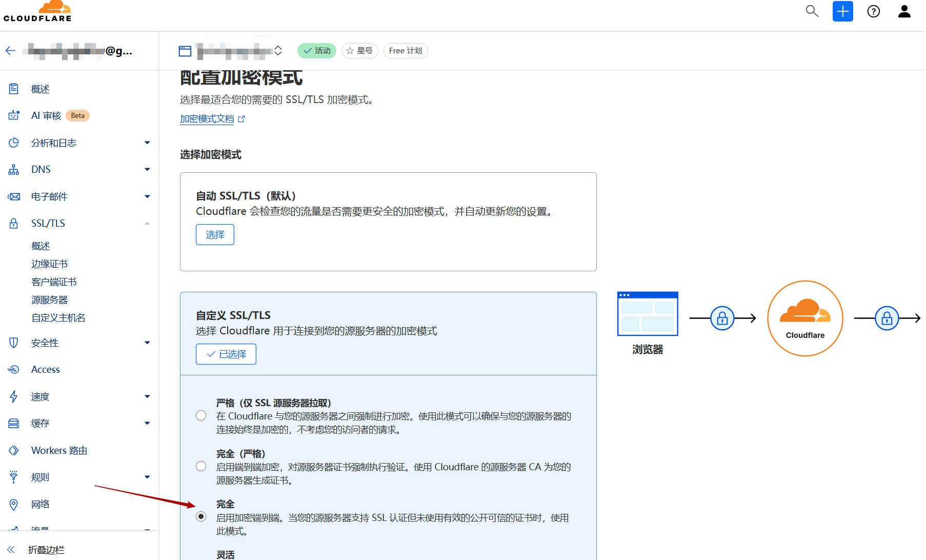The width and height of the screenshot is (926, 560).
Task: Click the back arrow beside account name
Action: coord(11,50)
